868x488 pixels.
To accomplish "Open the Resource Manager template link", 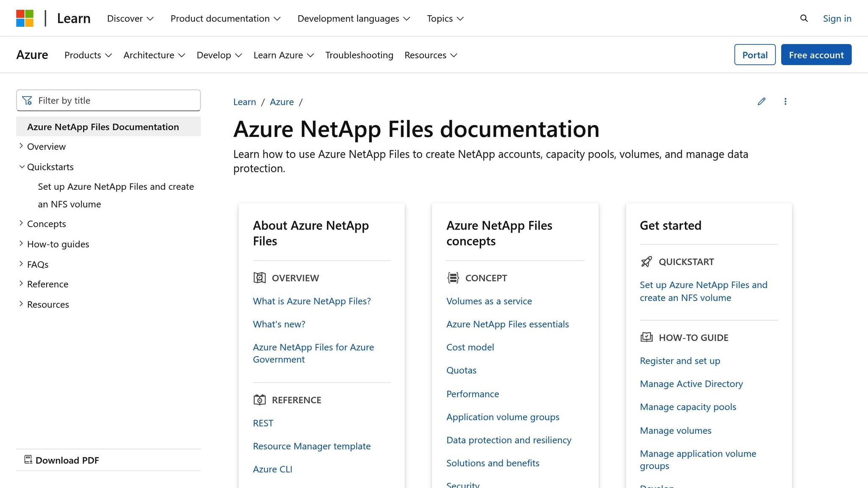I will click(x=312, y=446).
